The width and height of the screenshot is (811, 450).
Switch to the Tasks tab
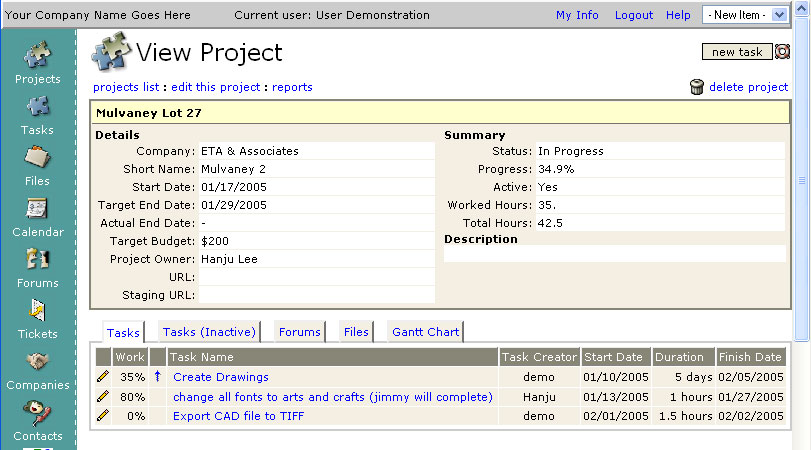[123, 333]
